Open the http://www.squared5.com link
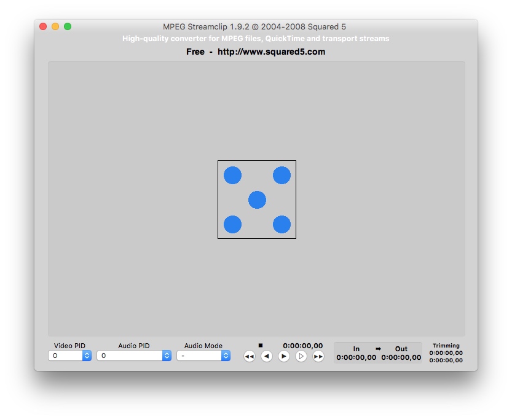The height and width of the screenshot is (420, 512). [x=271, y=52]
